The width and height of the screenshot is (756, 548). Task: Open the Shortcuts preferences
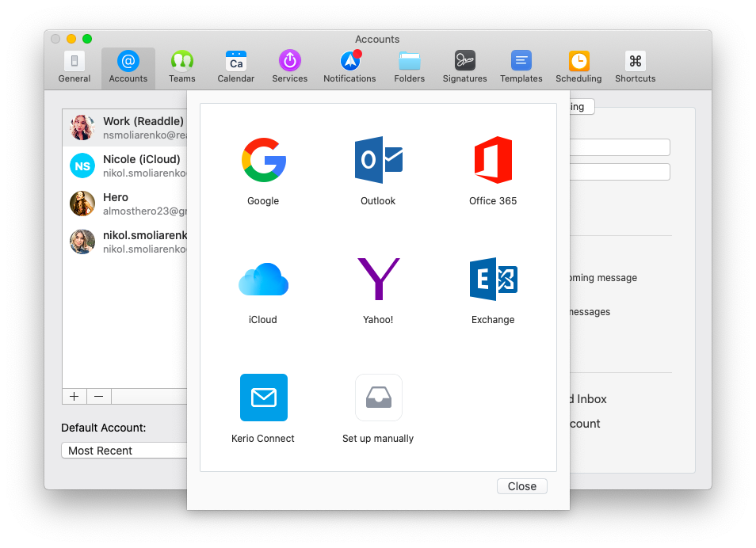point(635,67)
